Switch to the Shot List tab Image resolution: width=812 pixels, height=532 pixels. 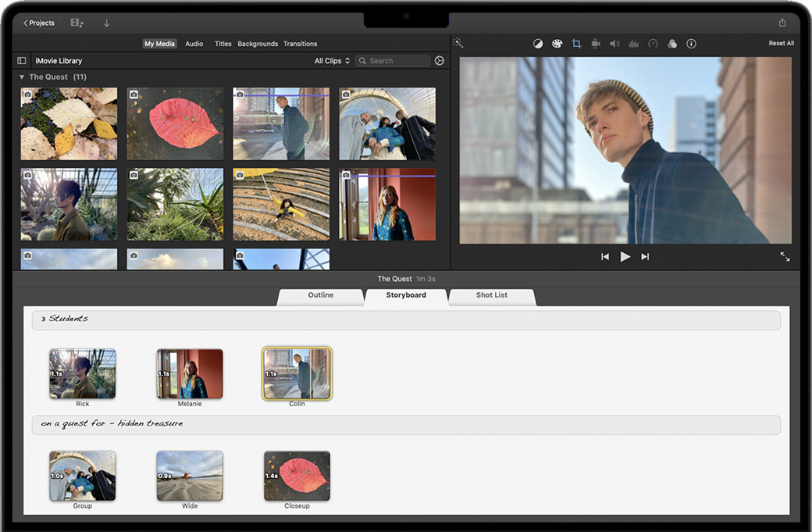pos(492,295)
